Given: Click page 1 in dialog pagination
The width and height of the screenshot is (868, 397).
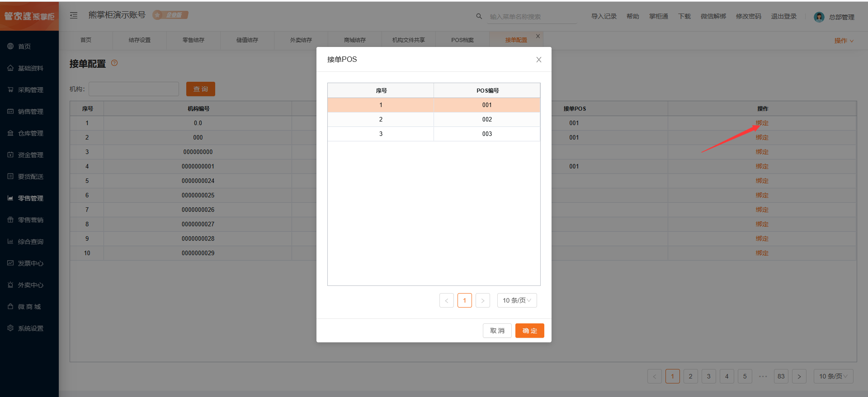Looking at the screenshot, I should pos(464,300).
